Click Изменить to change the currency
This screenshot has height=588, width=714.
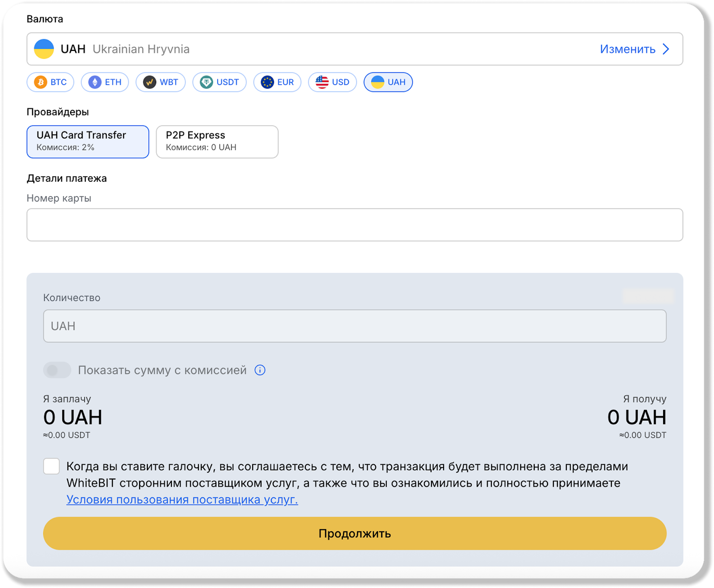[627, 49]
